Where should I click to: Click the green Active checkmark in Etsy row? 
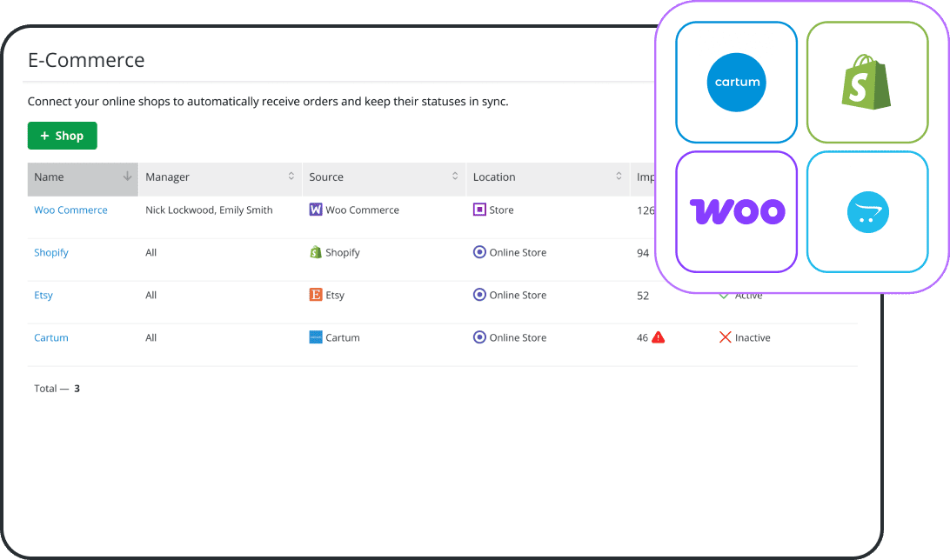pyautogui.click(x=724, y=295)
